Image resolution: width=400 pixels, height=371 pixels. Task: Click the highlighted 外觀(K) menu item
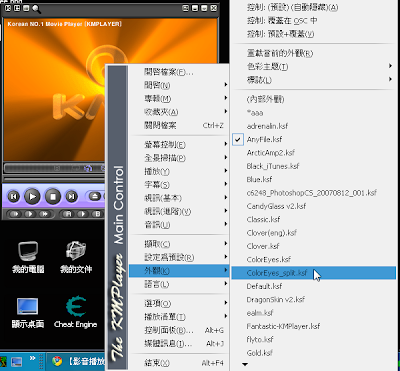click(x=179, y=271)
